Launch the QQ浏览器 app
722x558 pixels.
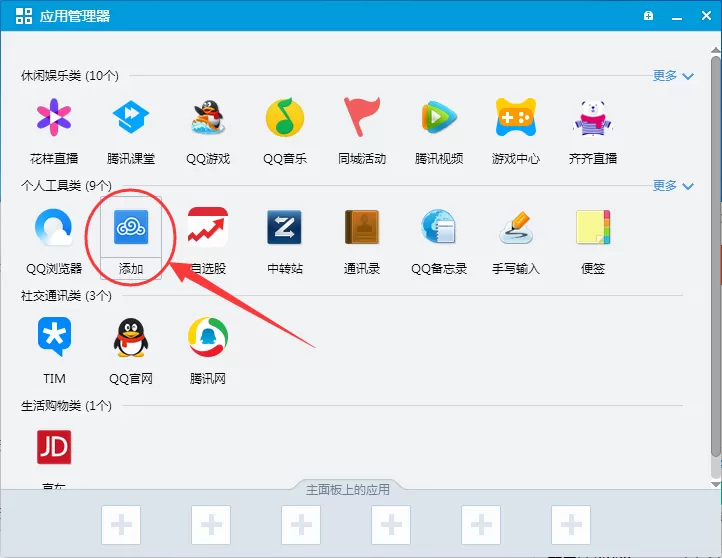(x=54, y=227)
